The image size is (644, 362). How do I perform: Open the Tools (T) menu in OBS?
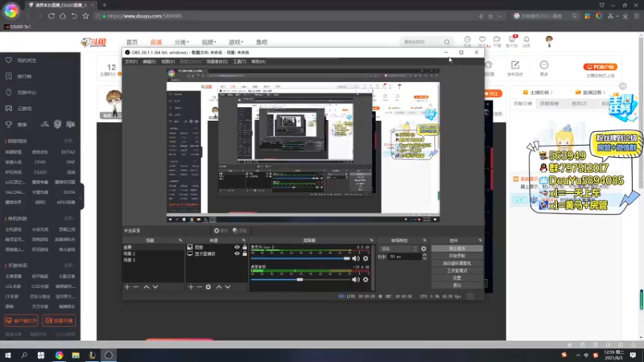pos(239,62)
